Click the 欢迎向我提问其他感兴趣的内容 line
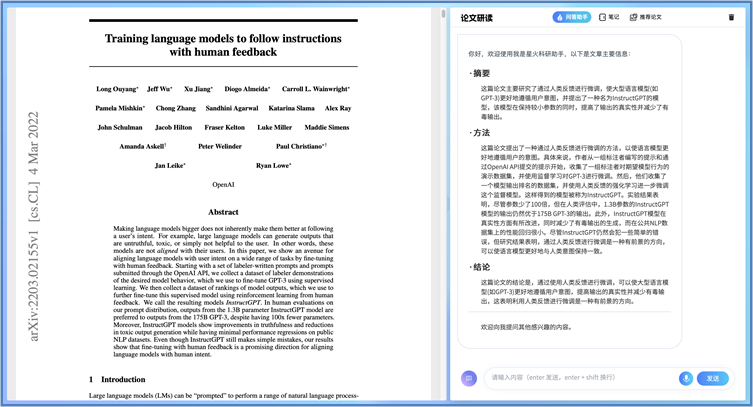Screen dimensions: 753x407 pyautogui.click(x=526, y=327)
